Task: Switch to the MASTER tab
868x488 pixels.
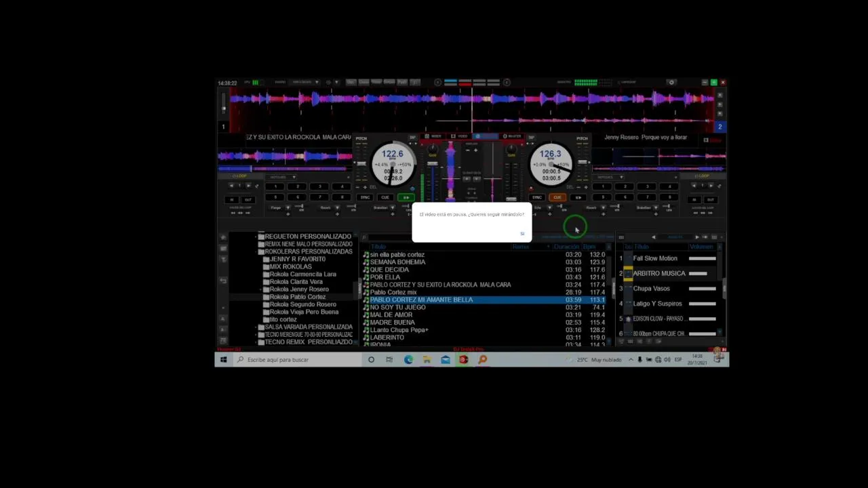Action: point(513,136)
